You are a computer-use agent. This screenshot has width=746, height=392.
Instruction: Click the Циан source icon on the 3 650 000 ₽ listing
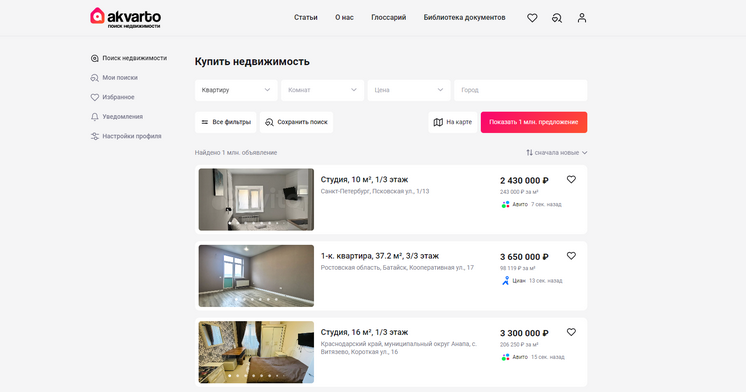tap(505, 281)
